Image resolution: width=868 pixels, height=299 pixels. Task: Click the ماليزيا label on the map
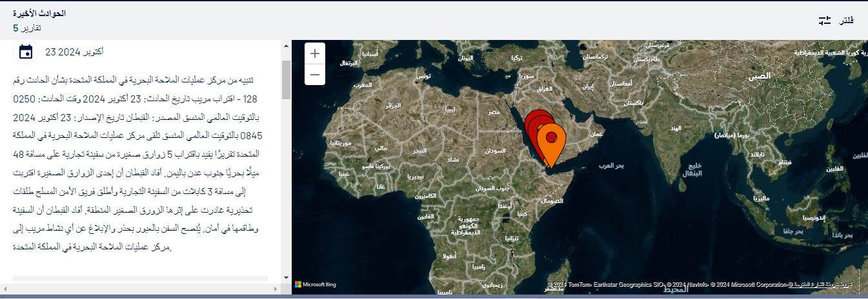[763, 199]
